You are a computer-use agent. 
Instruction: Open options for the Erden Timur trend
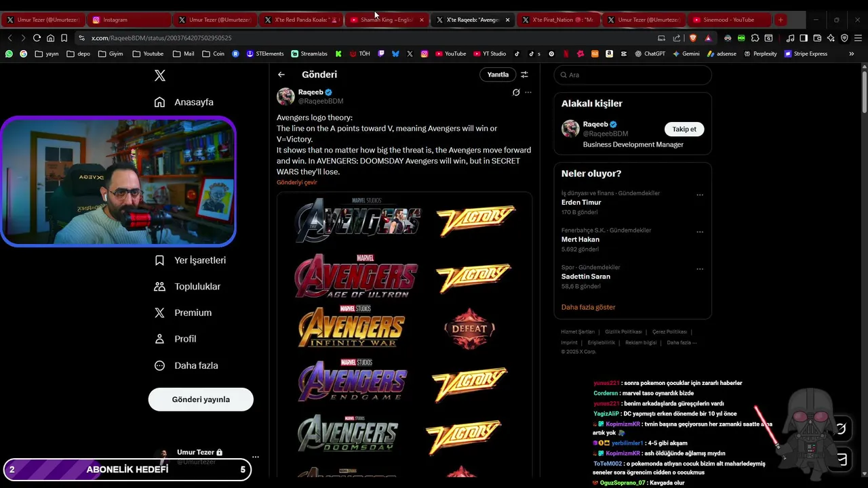[700, 195]
